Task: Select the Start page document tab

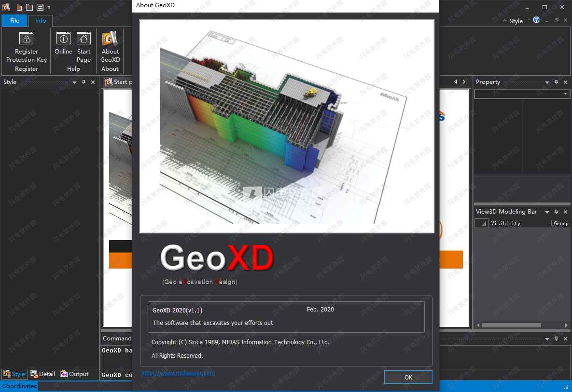Action: (x=118, y=82)
